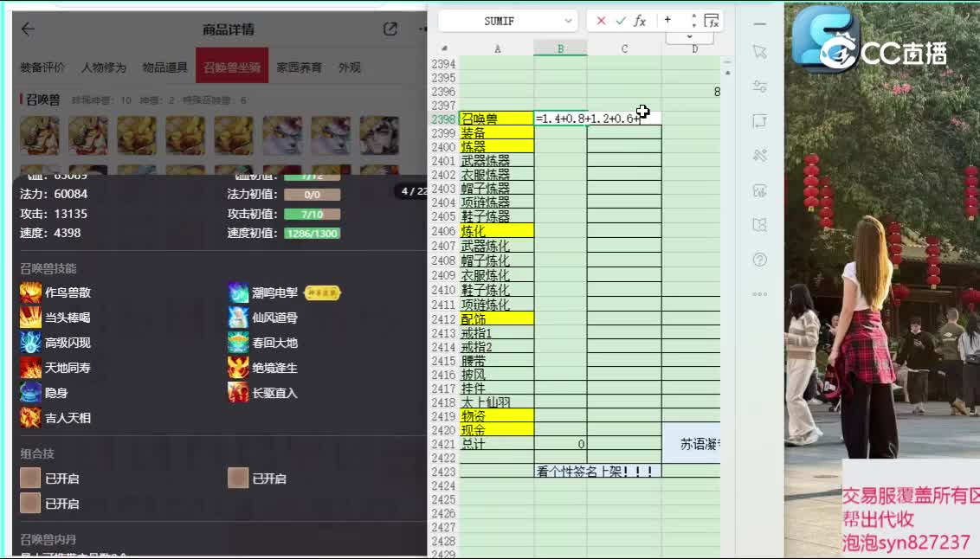Image resolution: width=980 pixels, height=559 pixels.
Task: Click the 作鸟兽散 skill icon
Action: (30, 292)
